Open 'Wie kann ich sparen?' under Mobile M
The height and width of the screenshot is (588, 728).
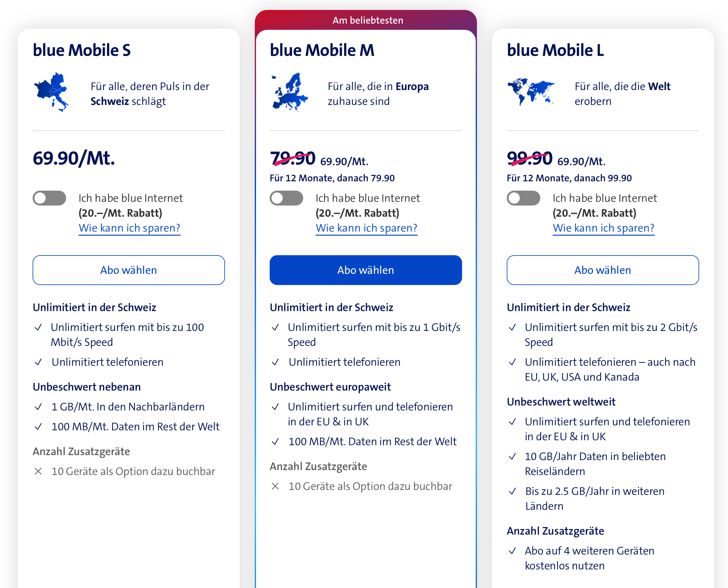point(366,228)
